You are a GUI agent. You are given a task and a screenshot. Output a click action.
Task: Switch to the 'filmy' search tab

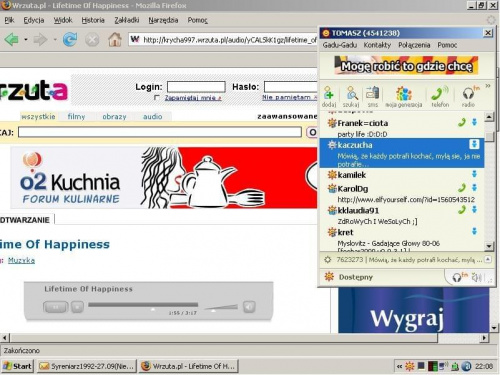tap(76, 117)
